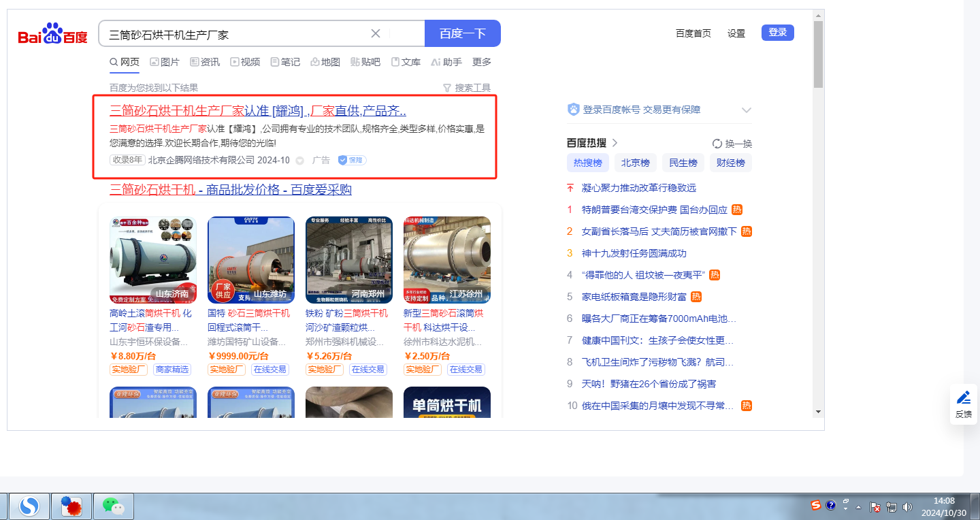Open the 百度爱采购 商品批发价格 result link
The image size is (980, 520).
[231, 190]
